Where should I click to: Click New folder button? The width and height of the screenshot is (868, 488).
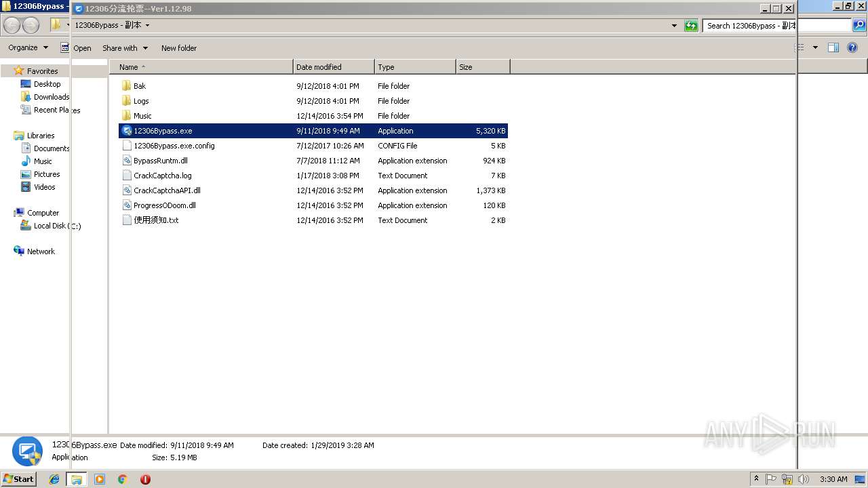(x=179, y=48)
